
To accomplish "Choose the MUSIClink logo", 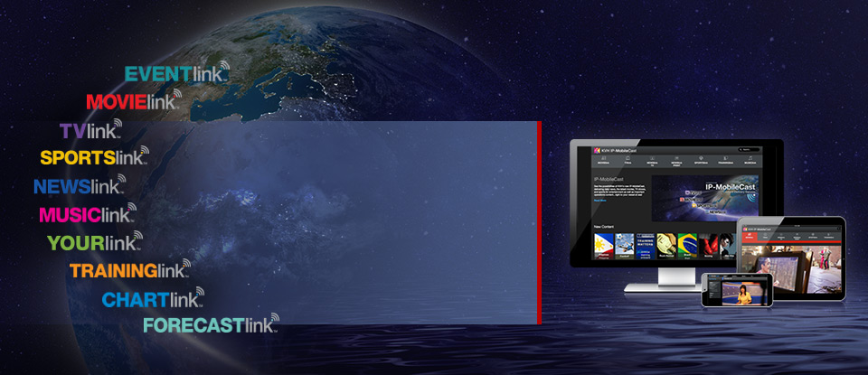I will 88,214.
